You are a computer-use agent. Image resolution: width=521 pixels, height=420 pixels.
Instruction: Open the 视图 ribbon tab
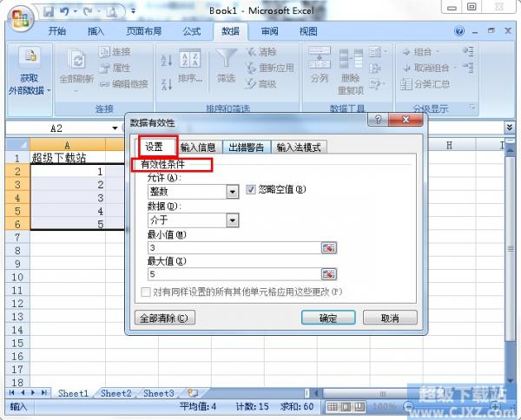click(308, 31)
